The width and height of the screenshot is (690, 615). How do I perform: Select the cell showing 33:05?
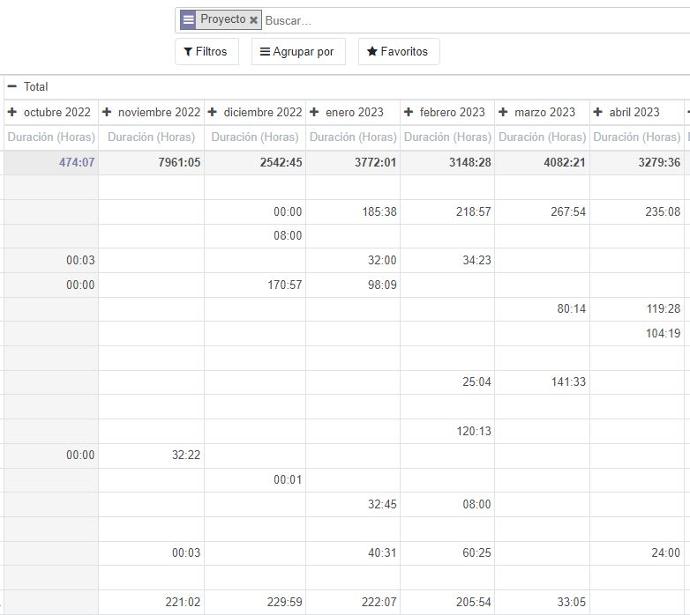click(x=542, y=602)
